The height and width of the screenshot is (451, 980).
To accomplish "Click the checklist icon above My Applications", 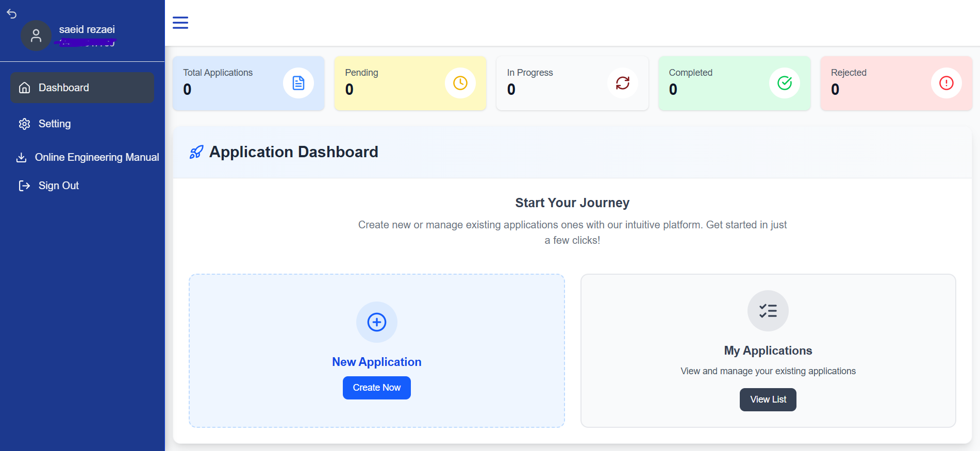I will tap(768, 311).
